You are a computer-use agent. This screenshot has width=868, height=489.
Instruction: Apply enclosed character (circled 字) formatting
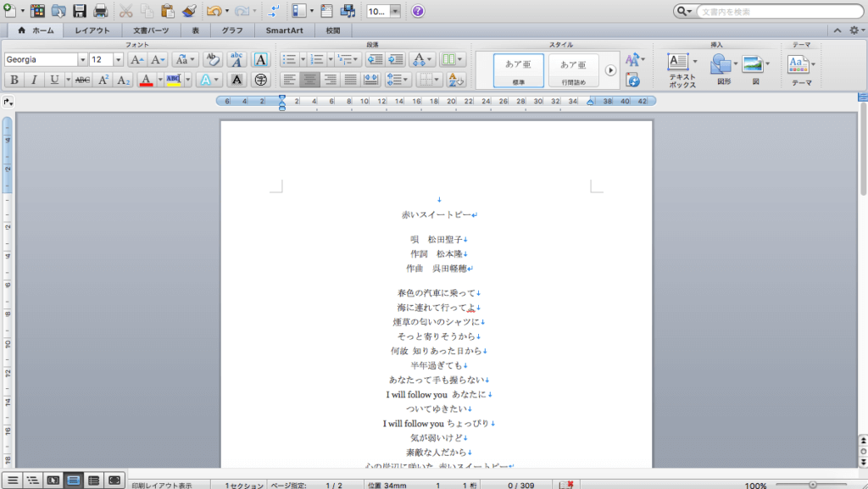coord(260,80)
